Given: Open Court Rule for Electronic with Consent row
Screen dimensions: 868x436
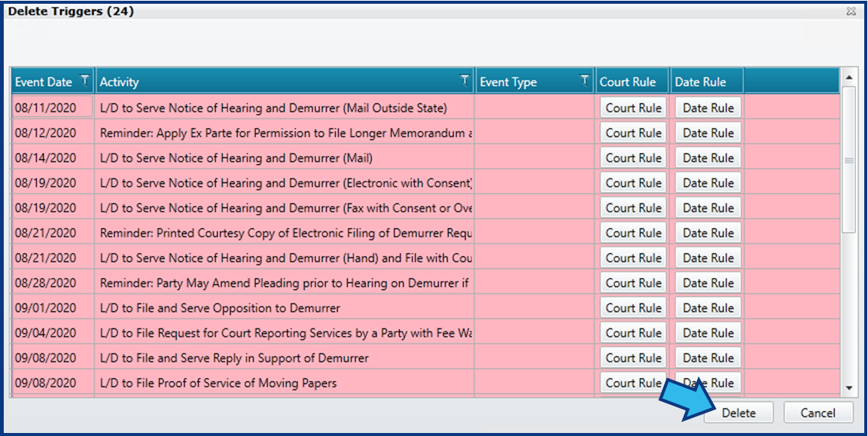Looking at the screenshot, I should click(633, 182).
